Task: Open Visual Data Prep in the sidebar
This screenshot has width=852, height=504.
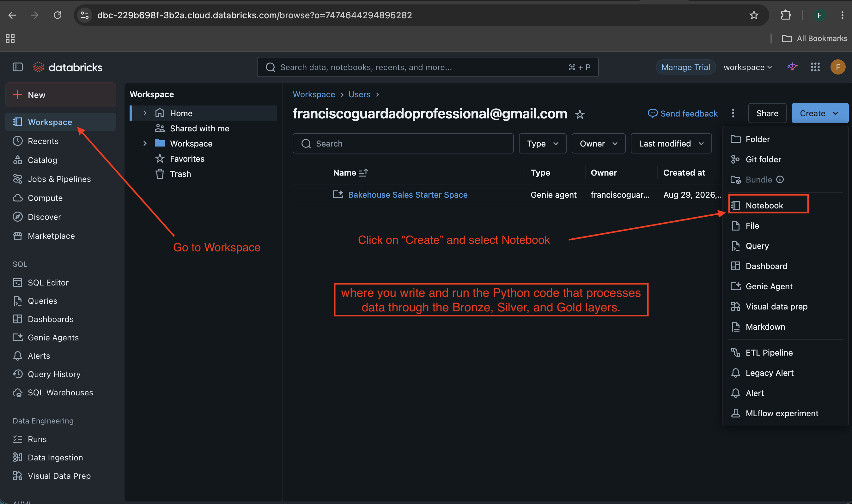Action: click(61, 476)
